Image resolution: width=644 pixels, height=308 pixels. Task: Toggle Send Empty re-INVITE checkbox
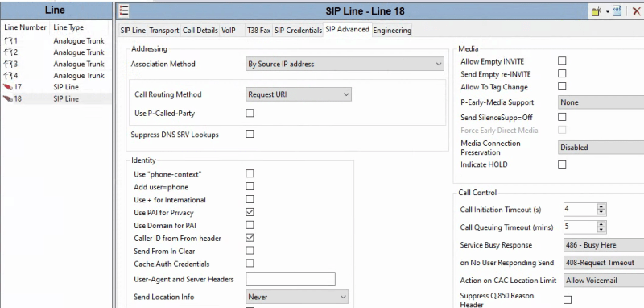562,73
